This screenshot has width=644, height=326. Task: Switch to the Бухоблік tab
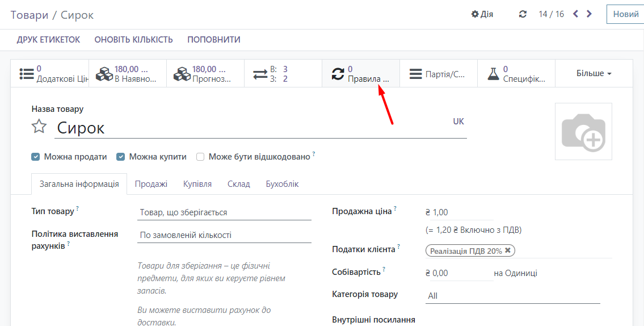tap(282, 184)
